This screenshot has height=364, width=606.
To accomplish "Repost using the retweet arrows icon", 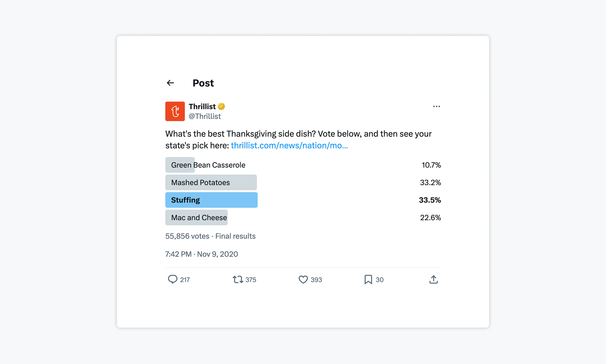I will 238,279.
